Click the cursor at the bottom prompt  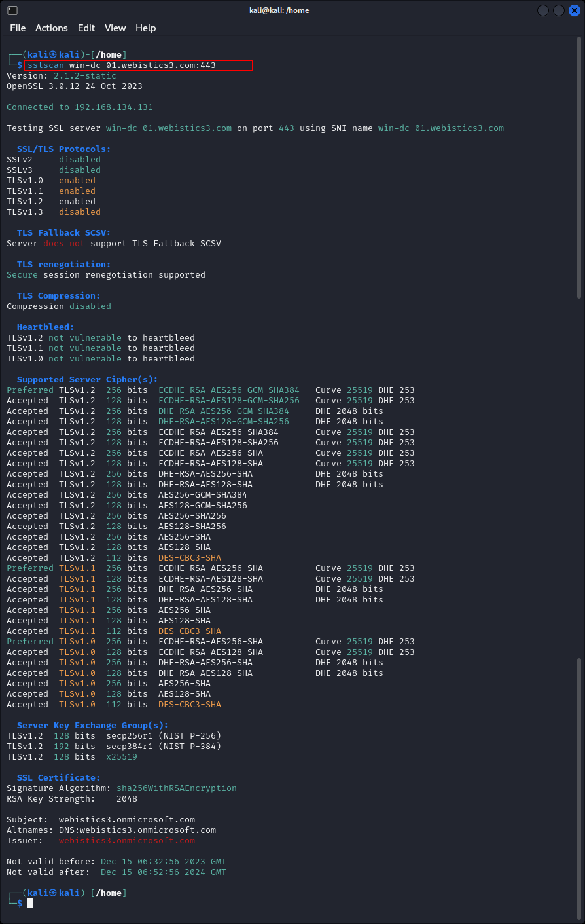(30, 904)
